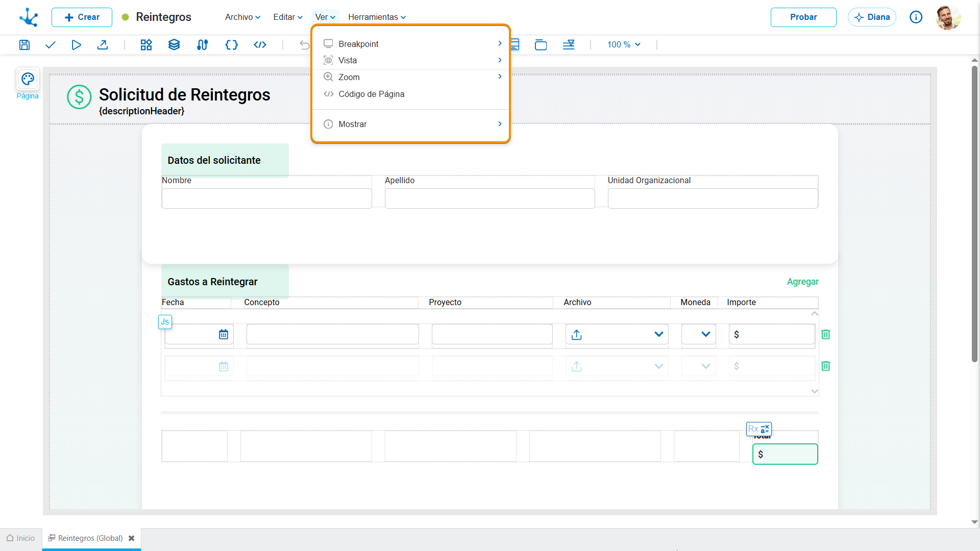Open the Página palette icon
Screen dimensions: 980x551
tap(28, 79)
